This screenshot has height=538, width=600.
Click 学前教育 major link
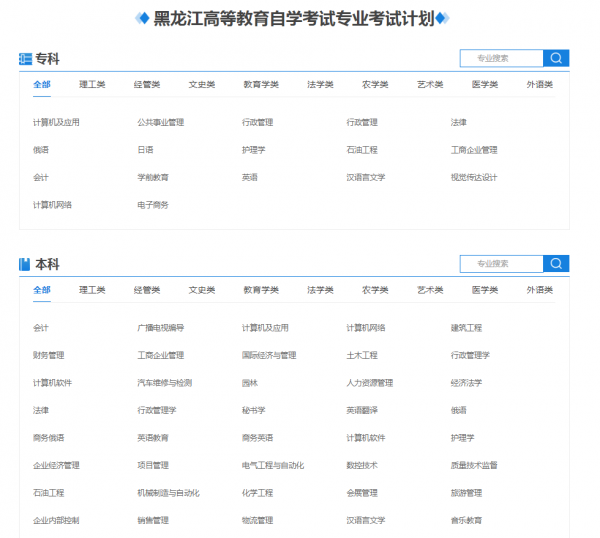153,178
